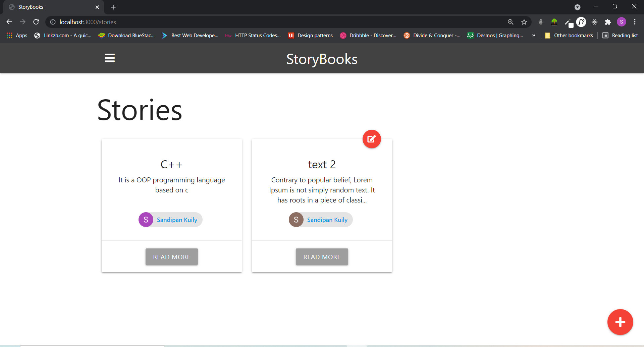Open the Design patterns bookmark
This screenshot has height=347, width=644.
point(311,35)
